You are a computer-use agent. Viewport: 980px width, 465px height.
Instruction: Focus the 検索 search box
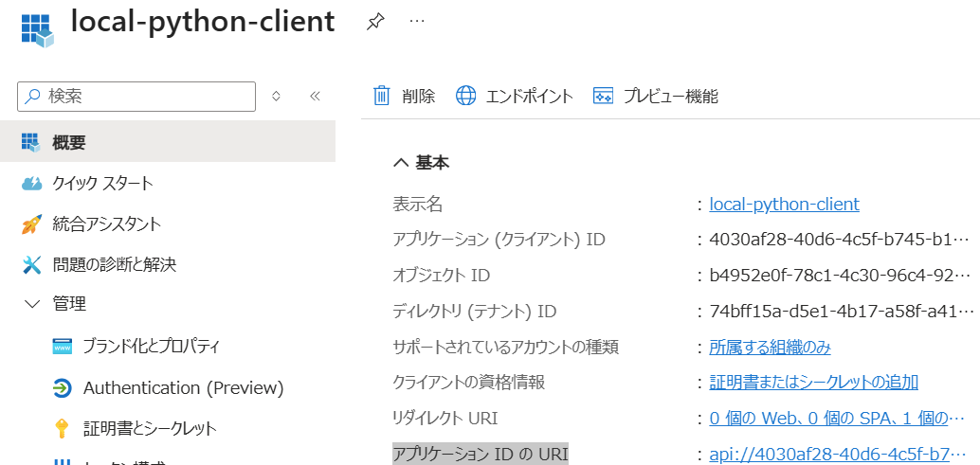pos(136,96)
